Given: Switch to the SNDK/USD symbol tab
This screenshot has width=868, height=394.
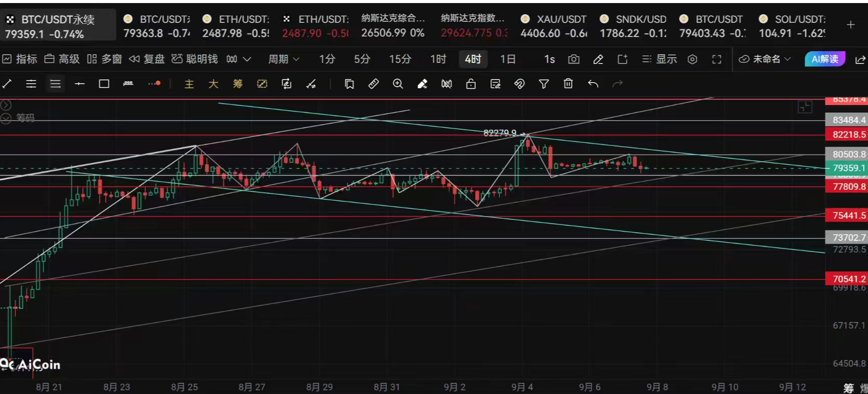Looking at the screenshot, I should pyautogui.click(x=633, y=26).
